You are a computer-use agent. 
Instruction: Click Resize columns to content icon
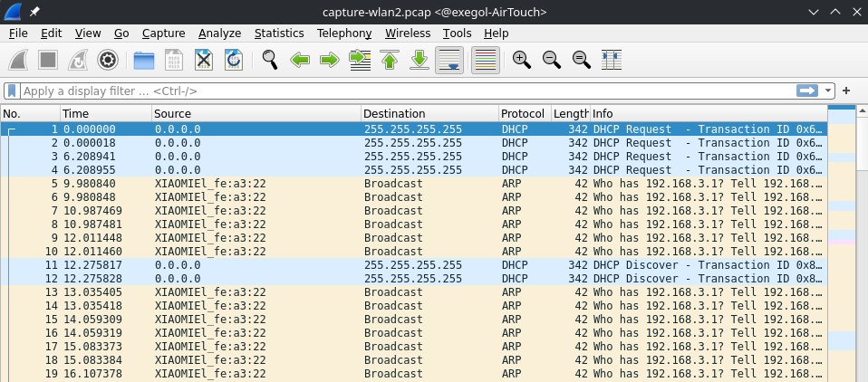coord(612,61)
